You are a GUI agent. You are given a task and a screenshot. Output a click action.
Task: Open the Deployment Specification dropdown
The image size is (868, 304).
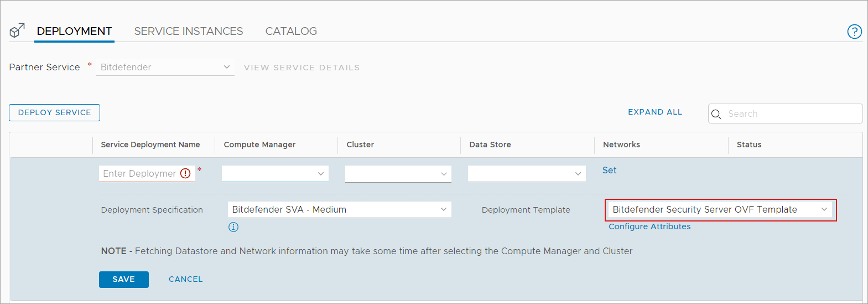tap(339, 209)
